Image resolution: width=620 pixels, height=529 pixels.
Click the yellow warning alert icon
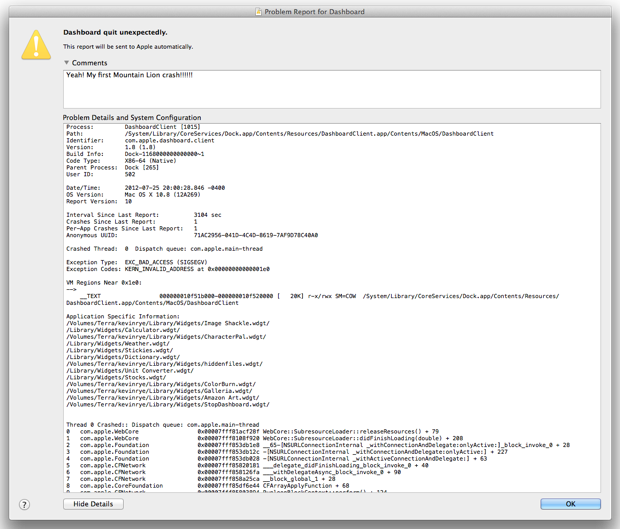point(36,45)
